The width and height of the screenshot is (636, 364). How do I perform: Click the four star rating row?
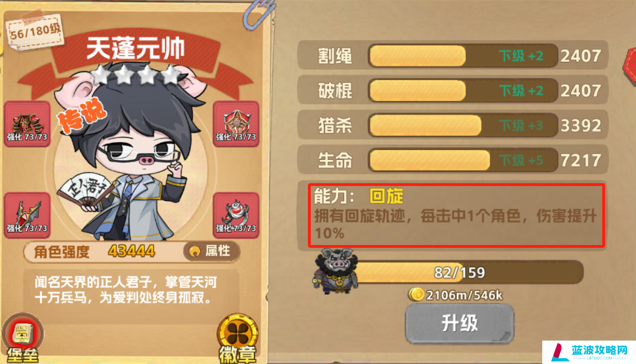[x=136, y=75]
